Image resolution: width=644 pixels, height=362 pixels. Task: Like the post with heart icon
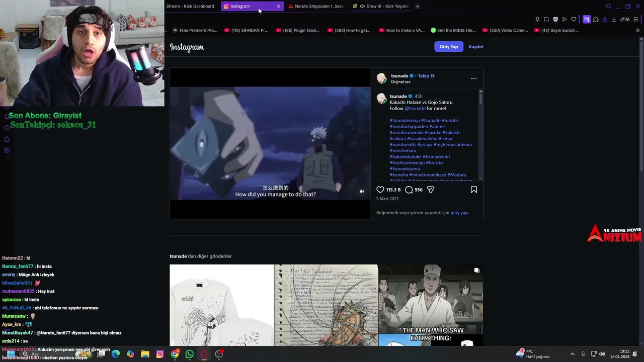pyautogui.click(x=380, y=190)
